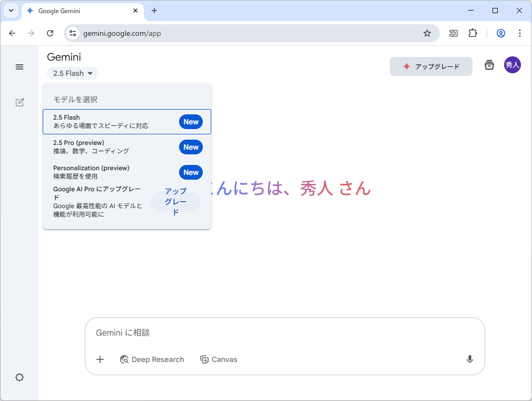Open the sidebar with the hamburger icon
532x401 pixels.
coord(19,67)
